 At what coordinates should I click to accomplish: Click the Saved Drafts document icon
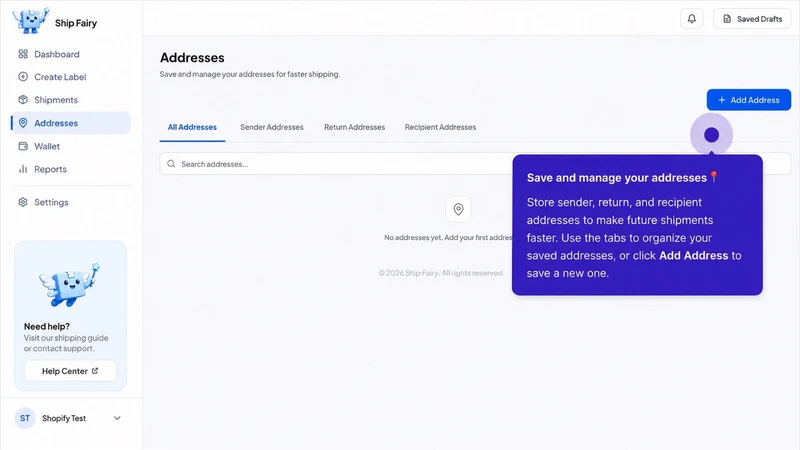coord(727,19)
